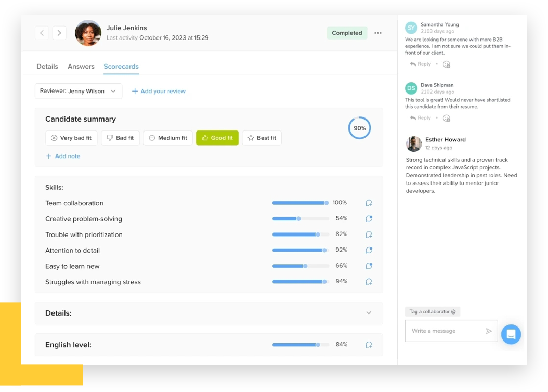Go to the previous candidate arrow
Screen dimensions: 548x392
(42, 33)
